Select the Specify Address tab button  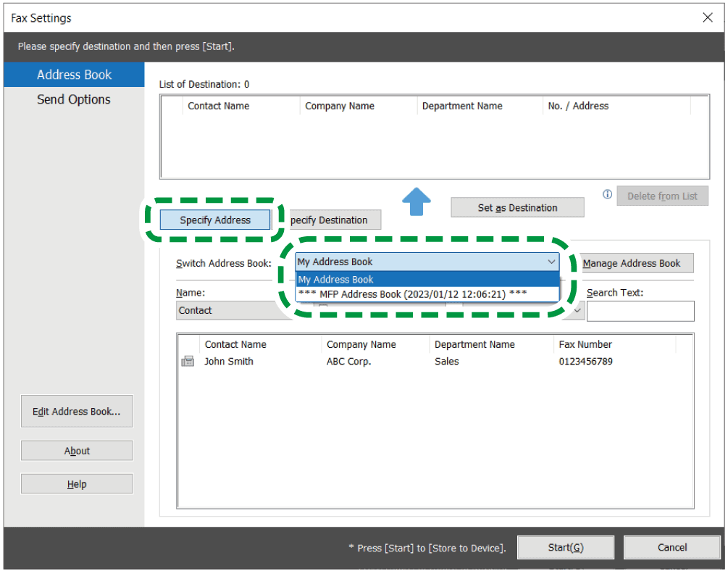click(x=215, y=220)
